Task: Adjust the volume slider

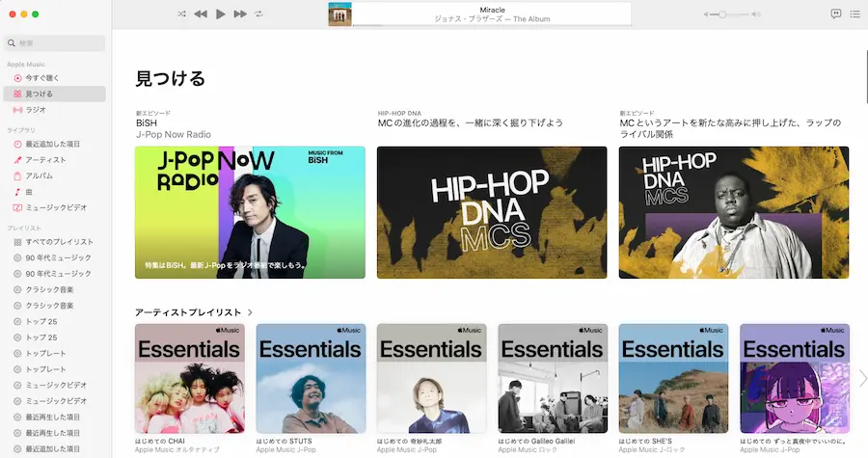Action: coord(730,14)
